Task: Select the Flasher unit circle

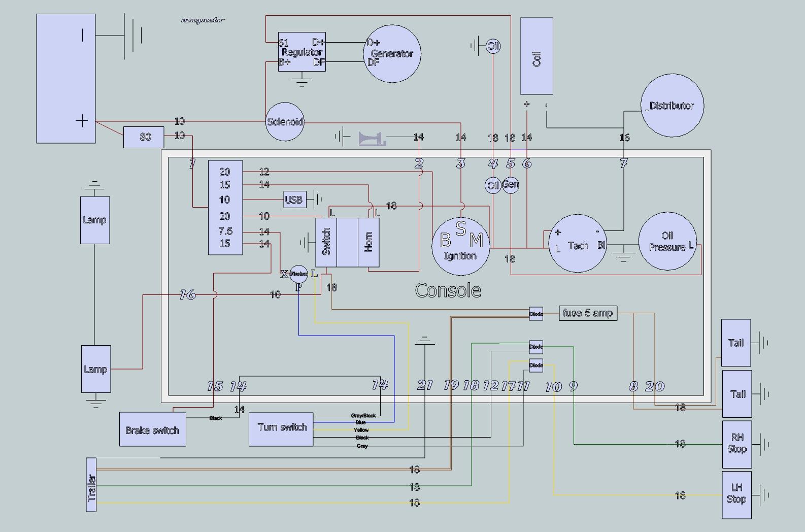Action: pos(298,274)
